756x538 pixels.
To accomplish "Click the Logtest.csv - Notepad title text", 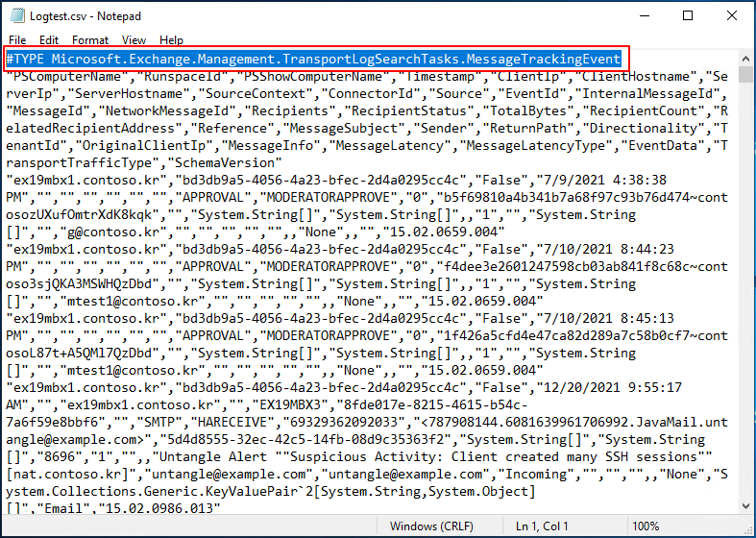I will pyautogui.click(x=85, y=16).
